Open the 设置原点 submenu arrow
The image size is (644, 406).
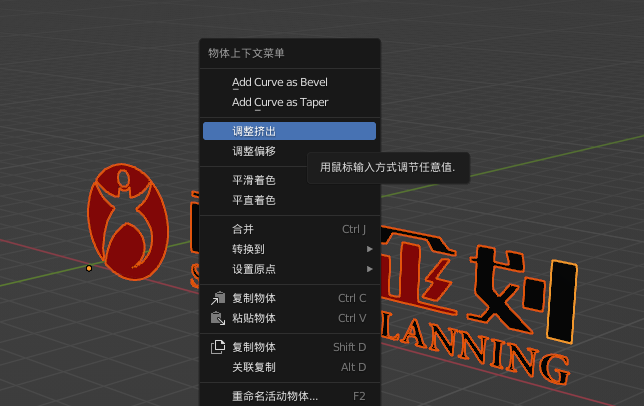pyautogui.click(x=369, y=269)
